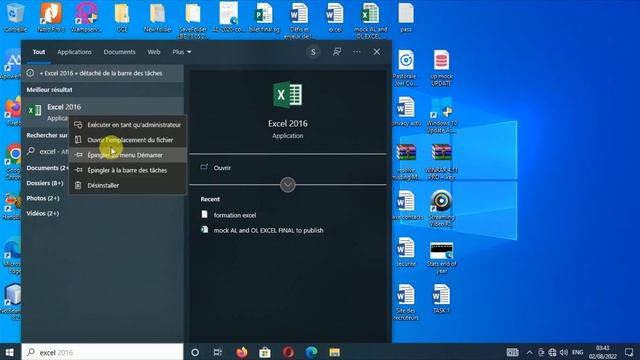The image size is (640, 360).
Task: Open the 'TASK 1' Word document
Action: pos(441,299)
